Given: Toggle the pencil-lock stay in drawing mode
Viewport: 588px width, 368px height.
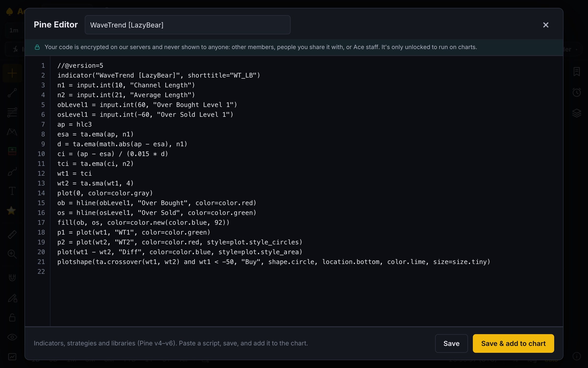Looking at the screenshot, I should pyautogui.click(x=12, y=298).
